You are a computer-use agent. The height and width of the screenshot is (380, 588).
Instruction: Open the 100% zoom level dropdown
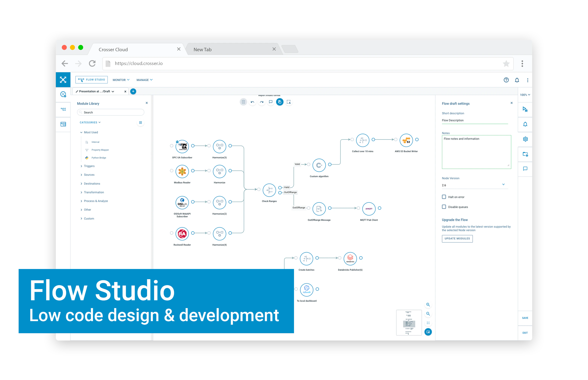click(x=525, y=95)
